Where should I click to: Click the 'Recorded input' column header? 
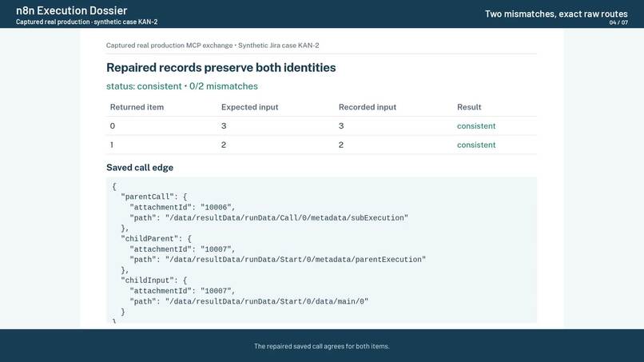tap(368, 107)
